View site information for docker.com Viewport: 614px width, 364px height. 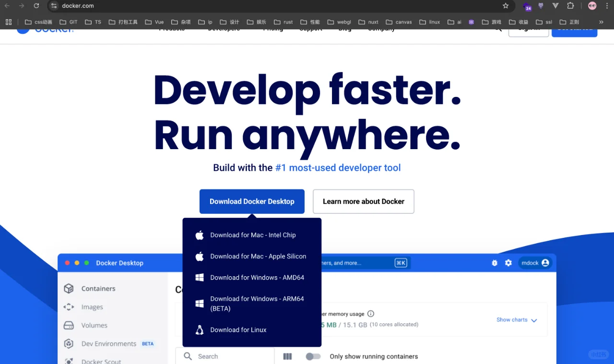click(x=54, y=6)
